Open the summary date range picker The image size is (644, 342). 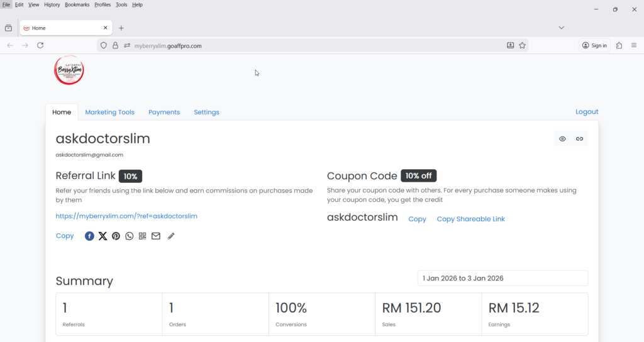point(502,278)
